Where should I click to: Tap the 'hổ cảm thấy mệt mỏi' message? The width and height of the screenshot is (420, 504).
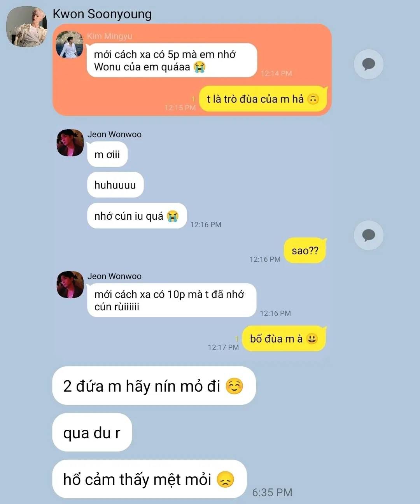[x=149, y=479]
